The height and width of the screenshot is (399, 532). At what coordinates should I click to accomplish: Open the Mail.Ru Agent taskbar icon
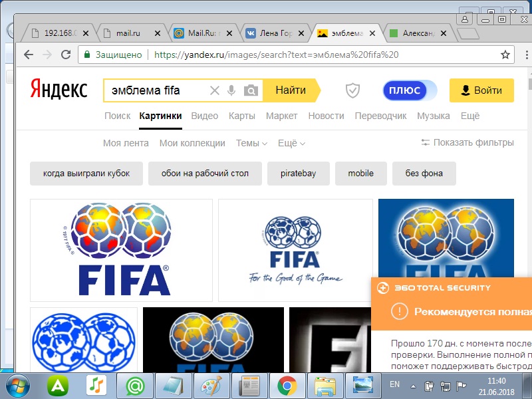tap(135, 386)
